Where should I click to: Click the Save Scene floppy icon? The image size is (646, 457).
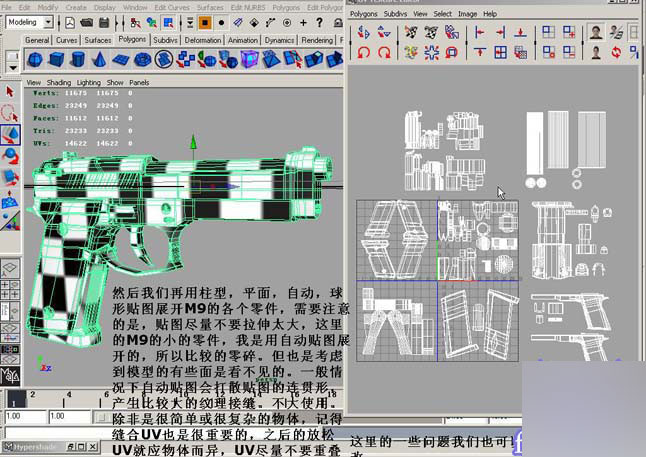point(103,23)
